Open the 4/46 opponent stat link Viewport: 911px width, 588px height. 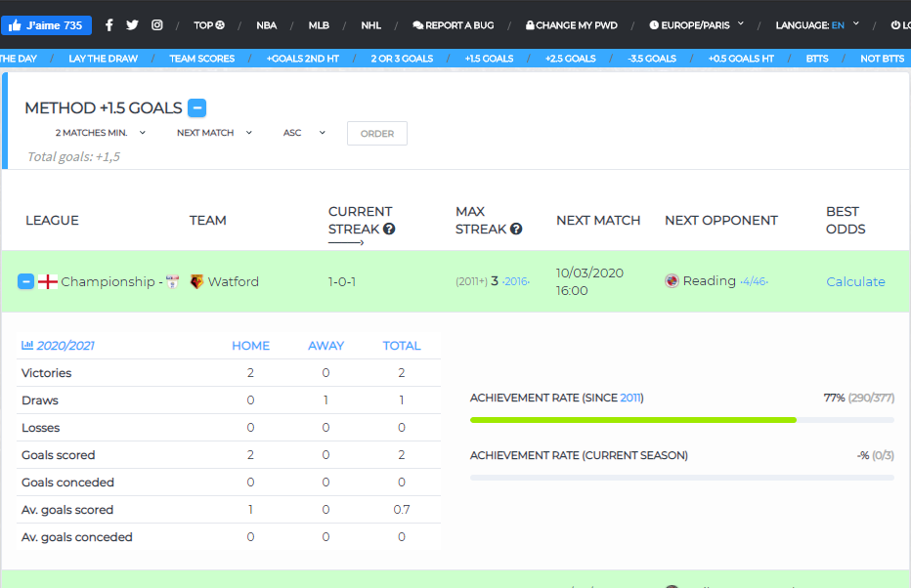click(x=755, y=281)
